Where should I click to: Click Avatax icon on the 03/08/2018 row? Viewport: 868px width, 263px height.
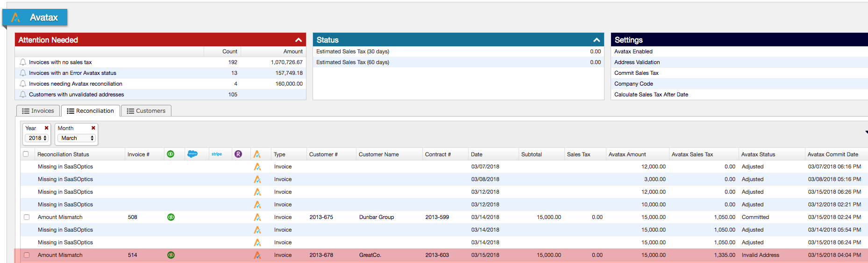tap(257, 179)
